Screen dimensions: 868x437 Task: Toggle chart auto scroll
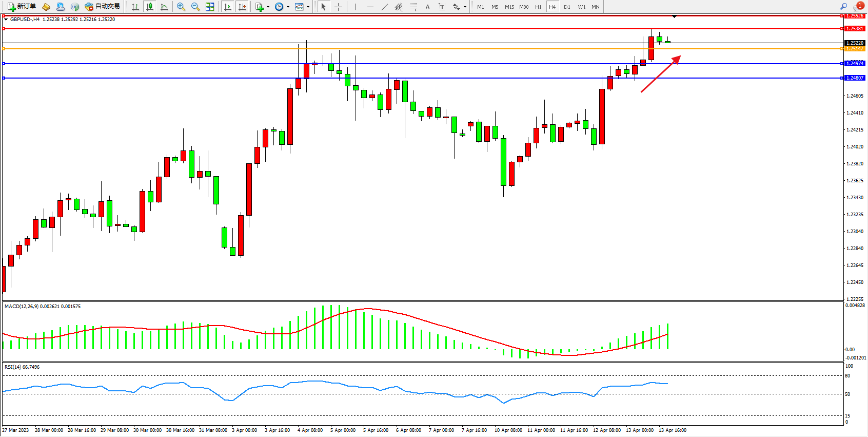228,7
